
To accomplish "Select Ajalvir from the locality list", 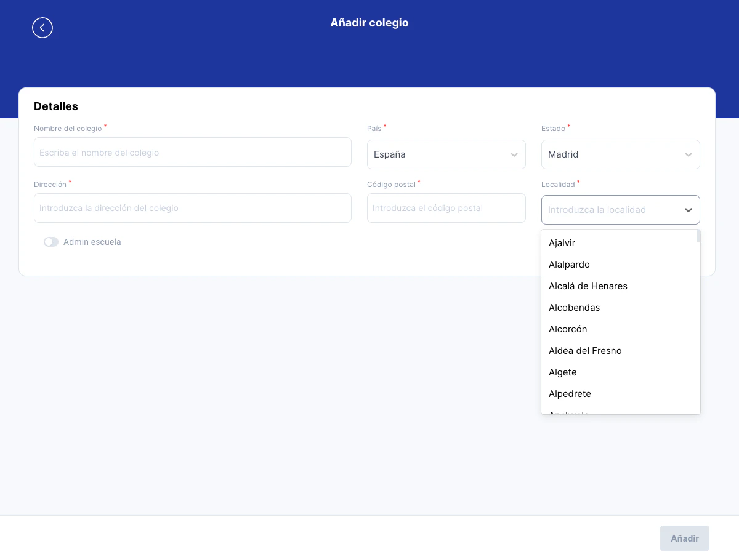I will (562, 242).
